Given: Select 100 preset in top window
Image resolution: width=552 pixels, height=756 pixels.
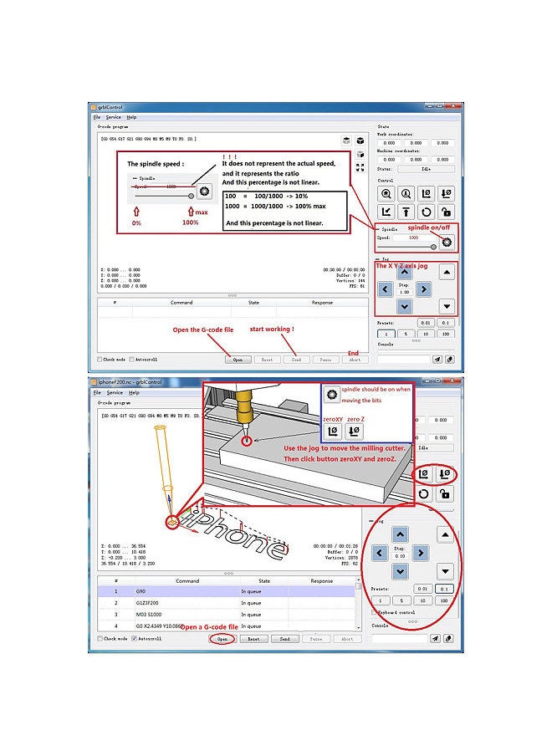Looking at the screenshot, I should pyautogui.click(x=446, y=334).
